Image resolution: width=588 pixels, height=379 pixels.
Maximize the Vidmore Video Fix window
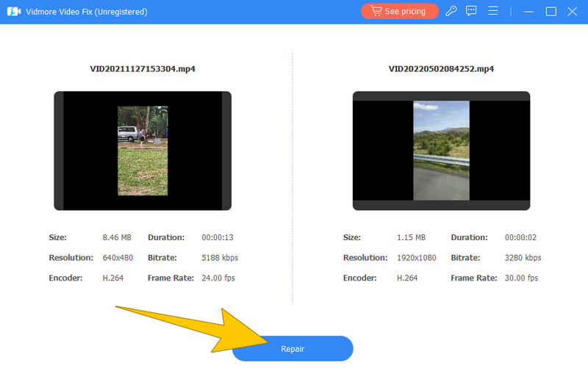tap(551, 12)
